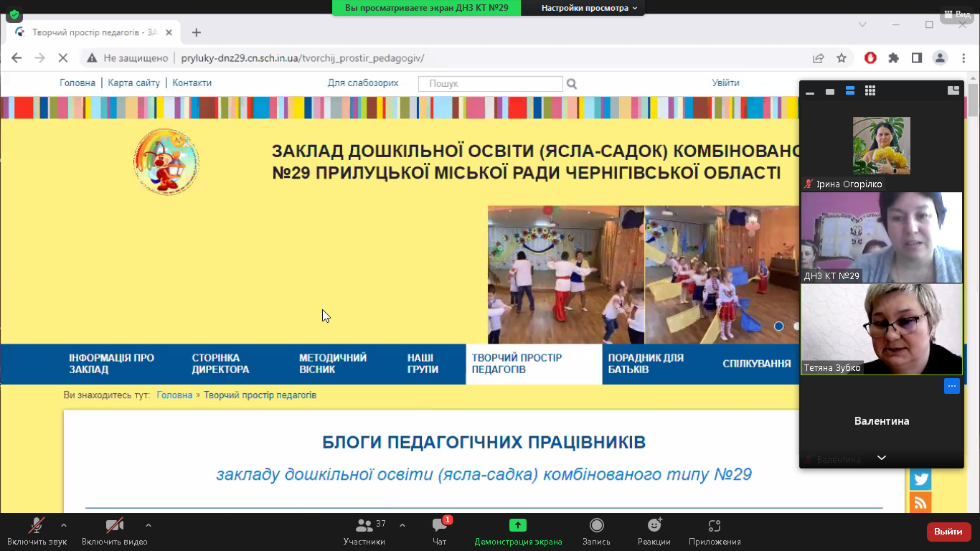Screen dimensions: 980x551
Task: Open Zoom apps panel
Action: [x=715, y=532]
